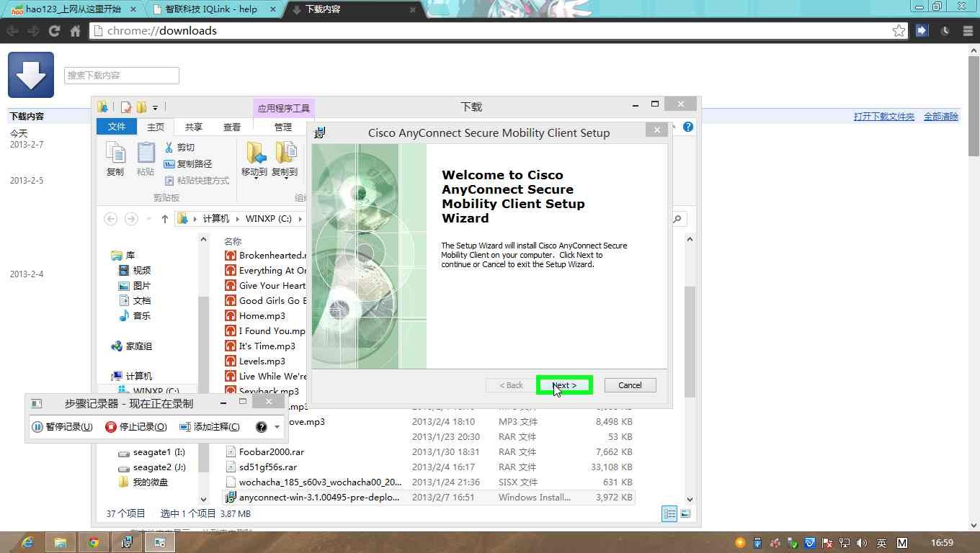Screen dimensions: 980x553
Task: Pause recording in Steps Recorder (暂停记录)
Action: [62, 426]
